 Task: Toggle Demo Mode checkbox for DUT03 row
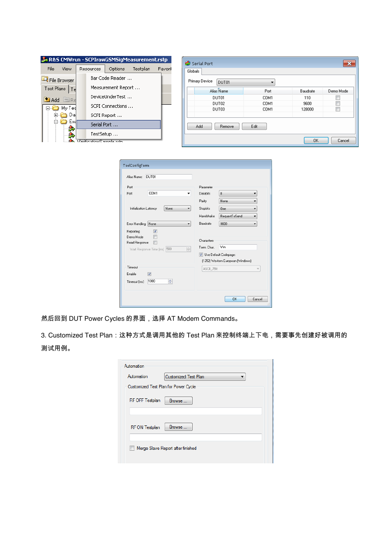click(338, 109)
